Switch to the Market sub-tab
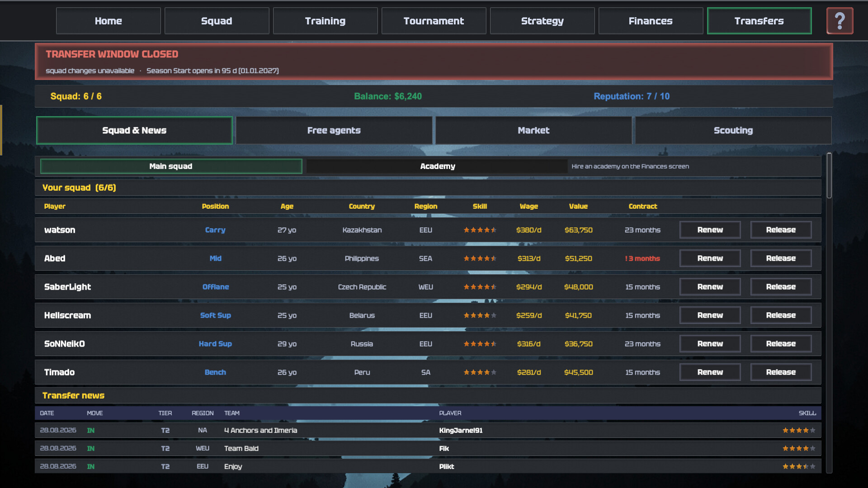 (x=534, y=131)
